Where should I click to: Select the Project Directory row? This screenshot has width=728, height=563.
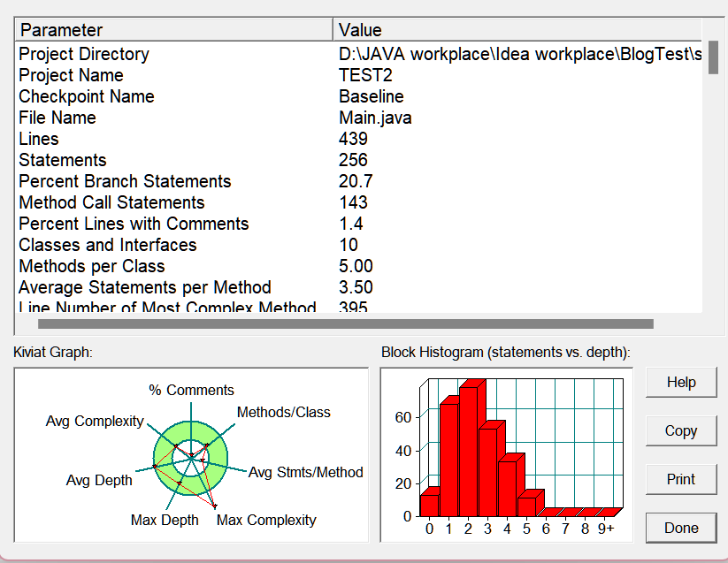pos(359,54)
